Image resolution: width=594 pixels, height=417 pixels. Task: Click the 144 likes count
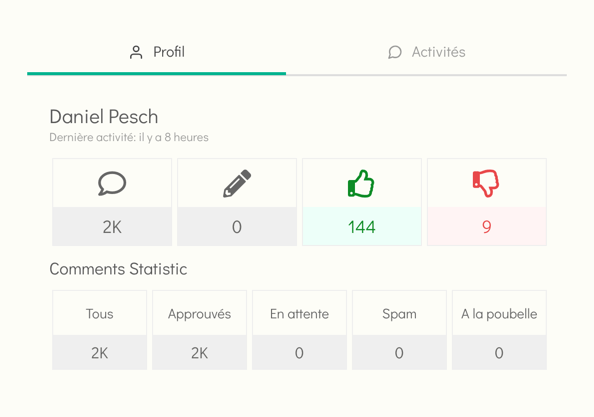[362, 226]
